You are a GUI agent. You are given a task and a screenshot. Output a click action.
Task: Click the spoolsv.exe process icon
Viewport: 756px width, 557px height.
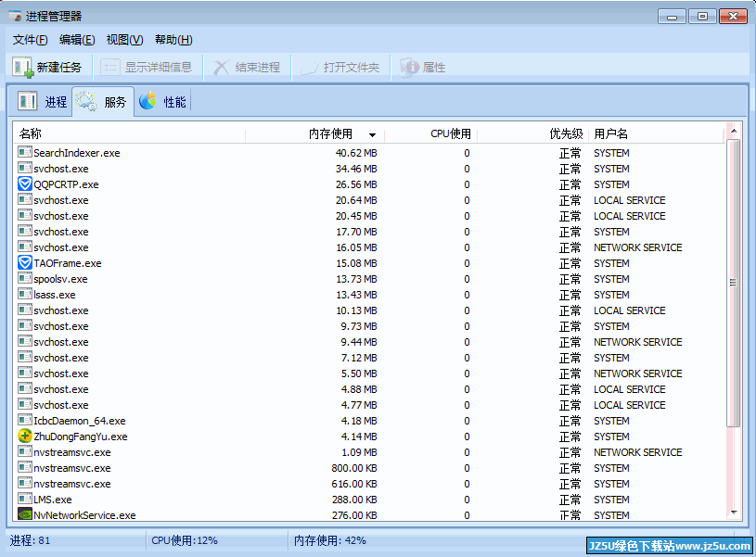tap(25, 278)
